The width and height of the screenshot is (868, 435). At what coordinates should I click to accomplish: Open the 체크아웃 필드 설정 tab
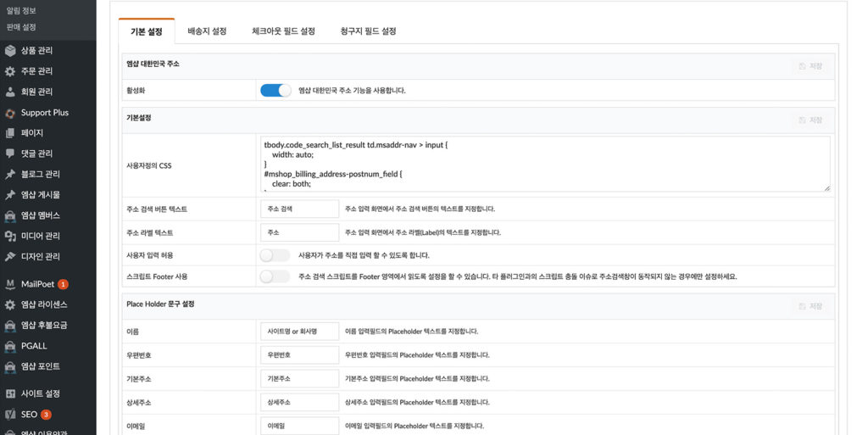[x=283, y=31]
